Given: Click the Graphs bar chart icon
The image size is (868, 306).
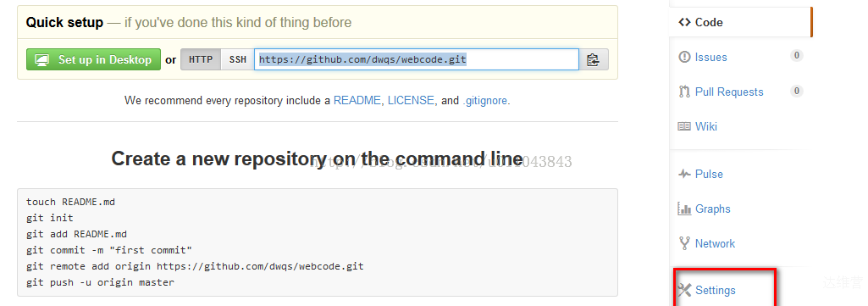Looking at the screenshot, I should tap(685, 209).
